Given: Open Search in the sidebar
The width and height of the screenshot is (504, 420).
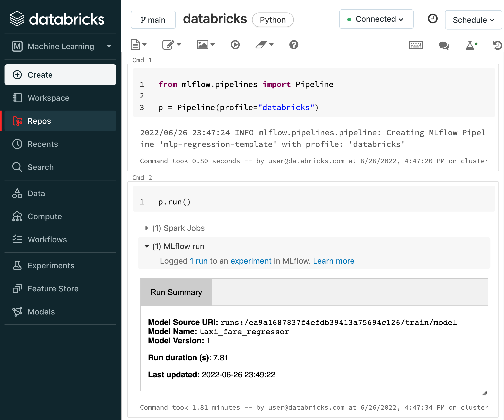Looking at the screenshot, I should coord(60,167).
